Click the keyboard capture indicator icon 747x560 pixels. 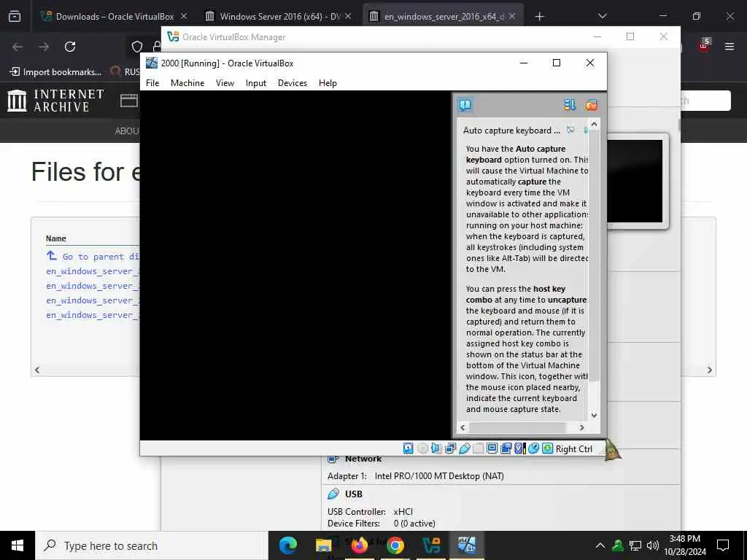547,448
